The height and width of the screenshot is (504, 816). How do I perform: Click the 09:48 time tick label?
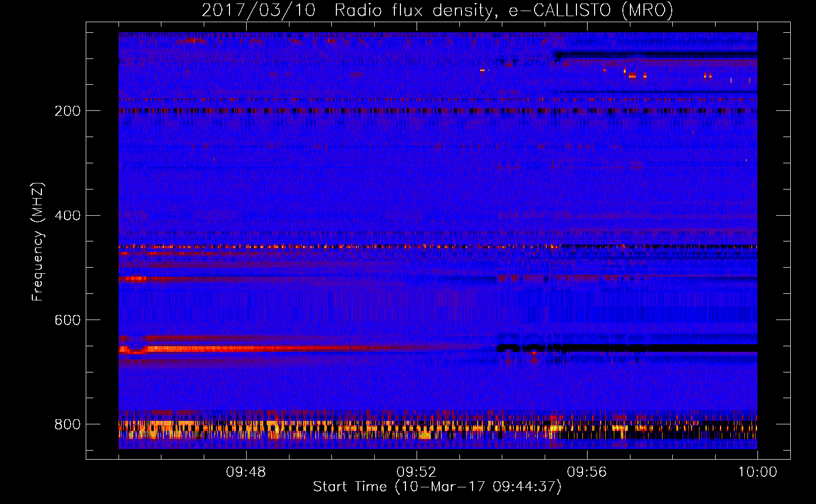click(246, 472)
